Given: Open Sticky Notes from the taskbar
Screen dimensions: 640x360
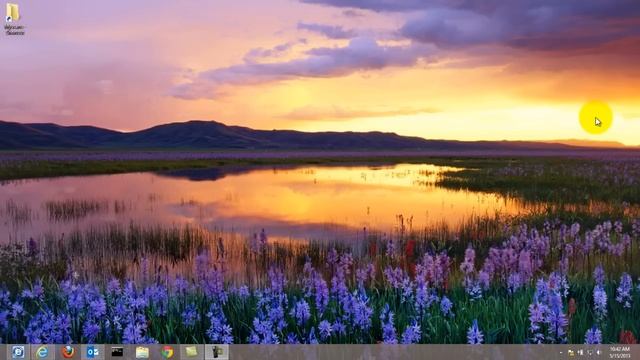Looking at the screenshot, I should click(191, 352).
